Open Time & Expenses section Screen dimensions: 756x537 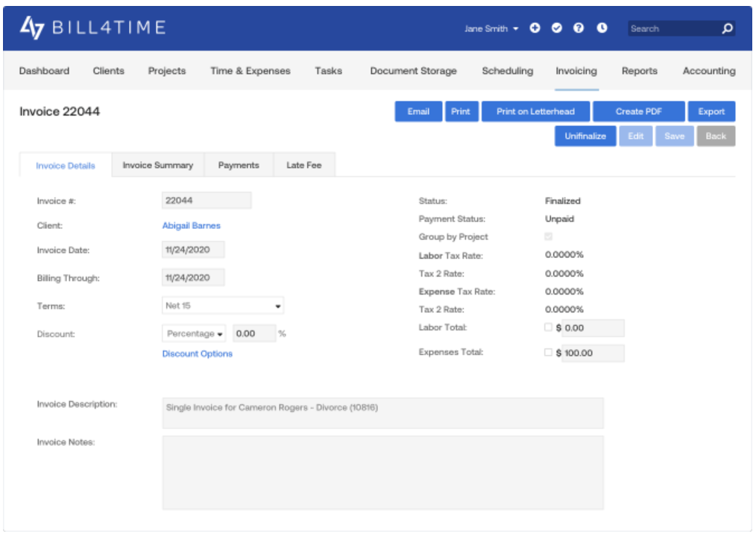click(251, 71)
